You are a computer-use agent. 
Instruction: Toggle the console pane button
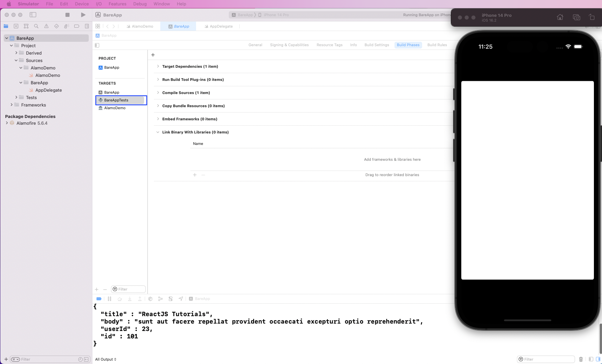(x=598, y=359)
